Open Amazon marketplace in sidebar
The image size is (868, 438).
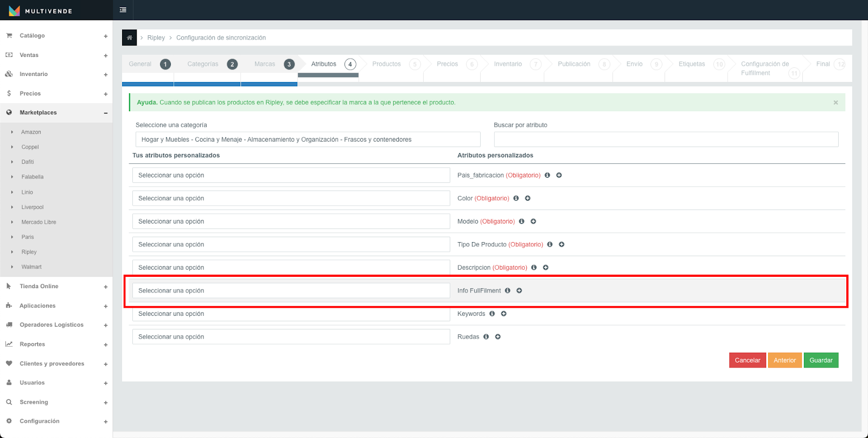31,132
